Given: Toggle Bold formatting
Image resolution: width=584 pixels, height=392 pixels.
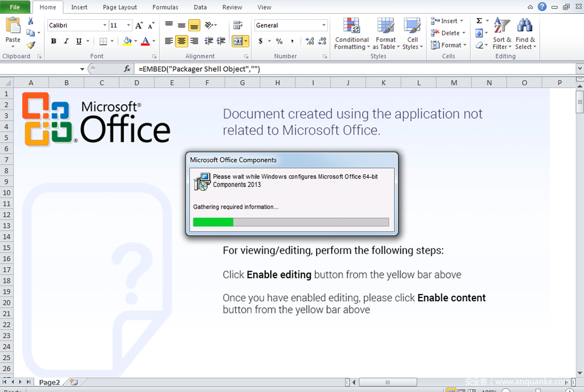Looking at the screenshot, I should tap(54, 41).
